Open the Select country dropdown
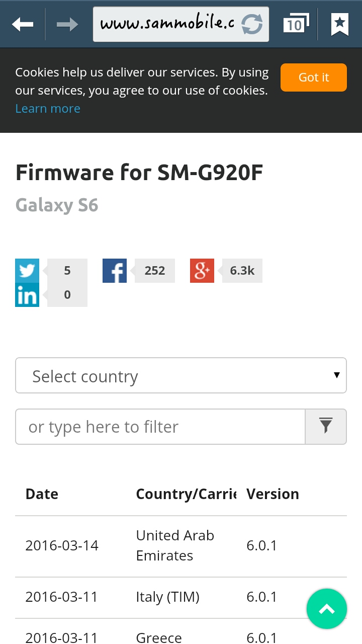 (181, 375)
